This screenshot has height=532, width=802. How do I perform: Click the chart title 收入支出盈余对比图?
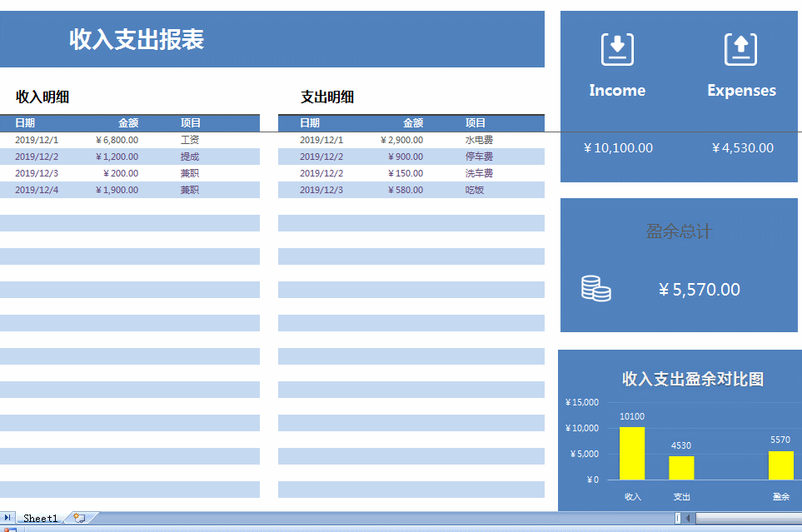click(x=693, y=379)
